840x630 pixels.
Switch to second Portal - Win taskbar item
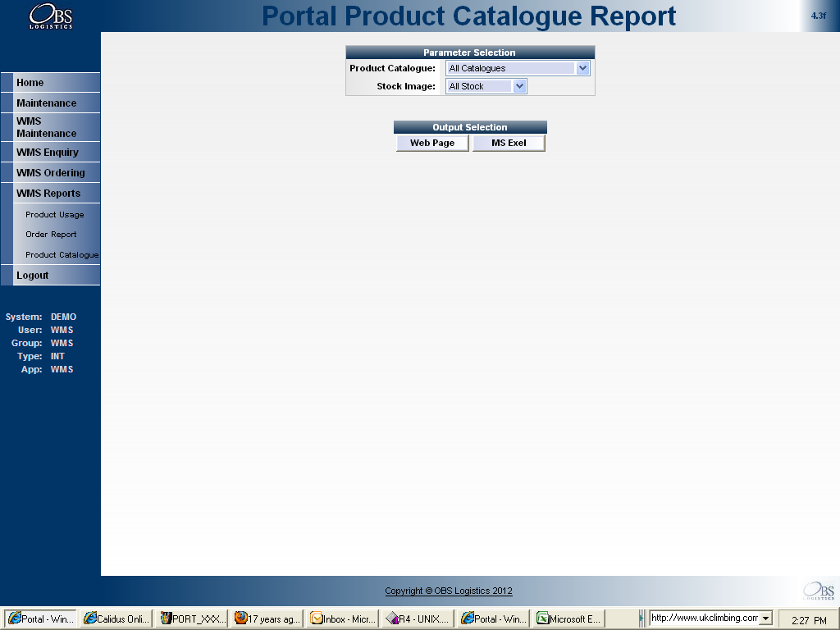click(493, 619)
